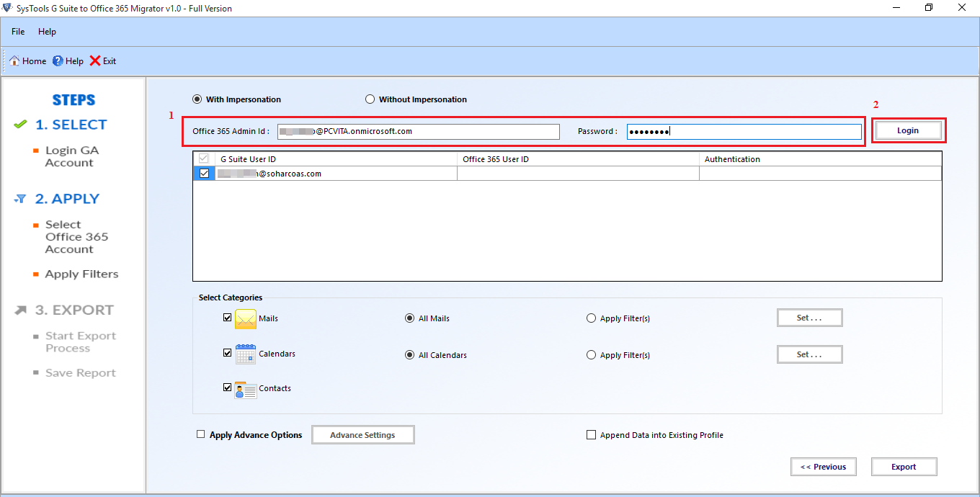Viewport: 980px width, 497px height.
Task: Click the Office 365 User ID column header
Action: pyautogui.click(x=578, y=158)
